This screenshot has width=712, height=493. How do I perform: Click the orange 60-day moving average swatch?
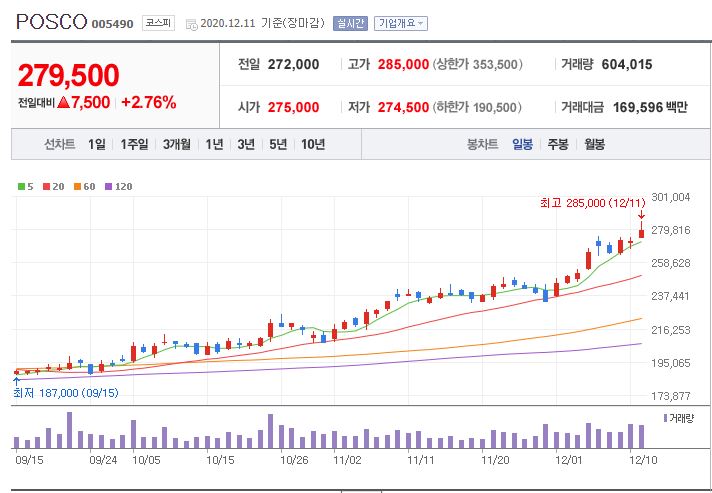point(77,187)
